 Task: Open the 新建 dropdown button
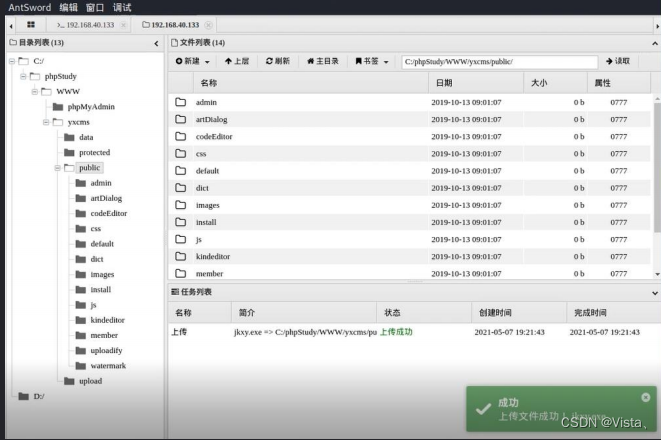[192, 62]
